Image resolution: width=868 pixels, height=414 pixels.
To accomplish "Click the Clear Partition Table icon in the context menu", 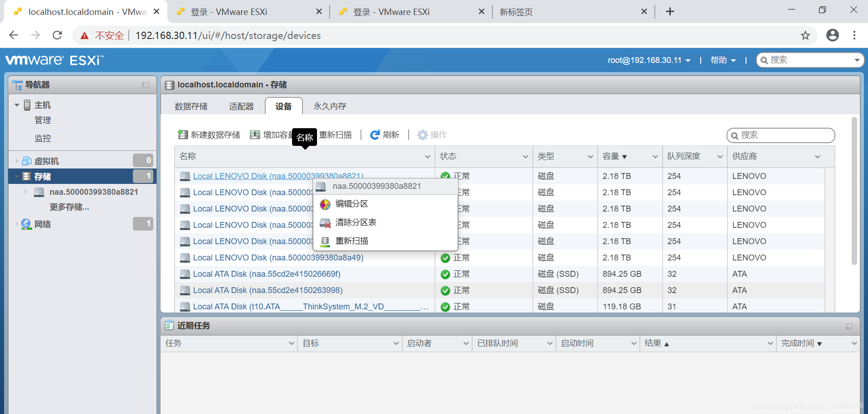I will click(x=325, y=223).
